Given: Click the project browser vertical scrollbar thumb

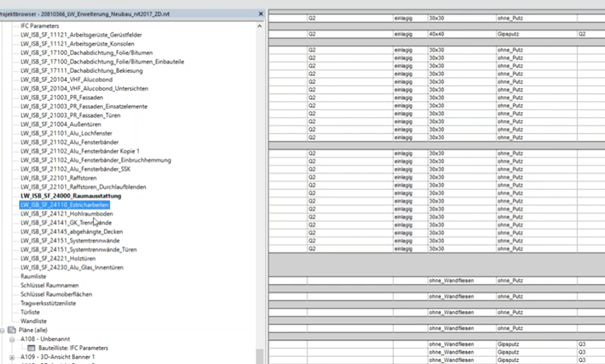Looking at the screenshot, I should pos(259,356).
